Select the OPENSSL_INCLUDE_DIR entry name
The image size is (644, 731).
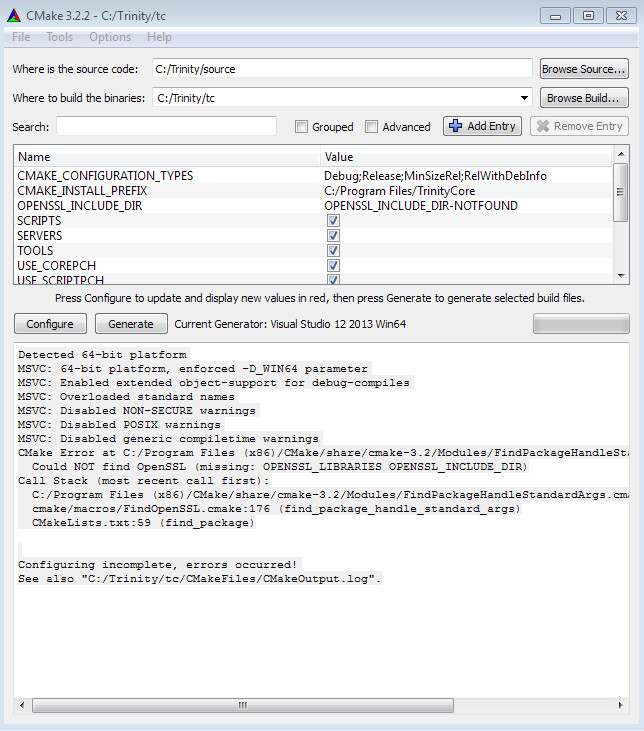(x=80, y=206)
